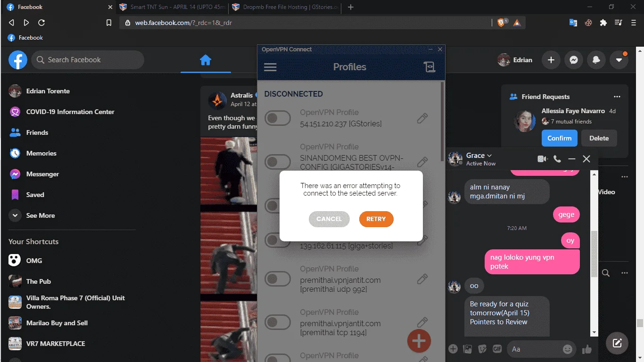Enable the premithai udp 992 profile
Image resolution: width=644 pixels, height=362 pixels.
277,279
